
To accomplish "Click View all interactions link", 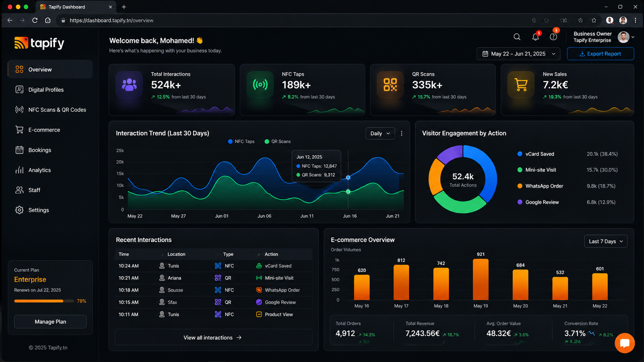I will pos(213,337).
